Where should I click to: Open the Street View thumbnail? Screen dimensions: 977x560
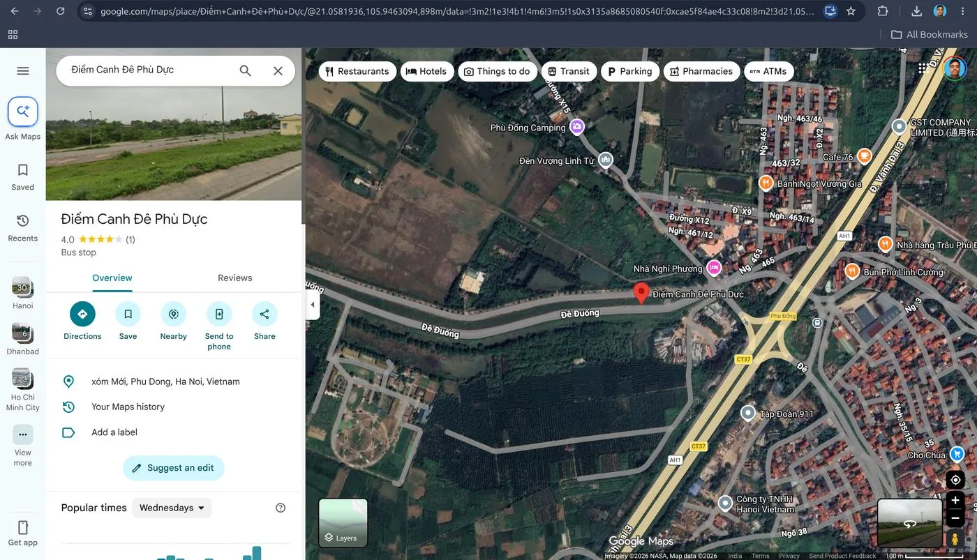coord(909,523)
